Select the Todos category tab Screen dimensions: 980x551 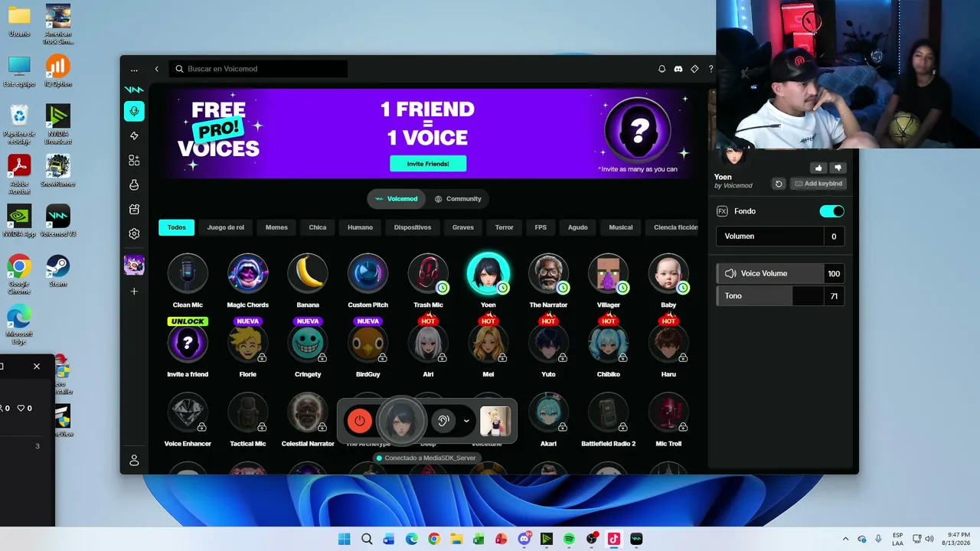(x=177, y=227)
